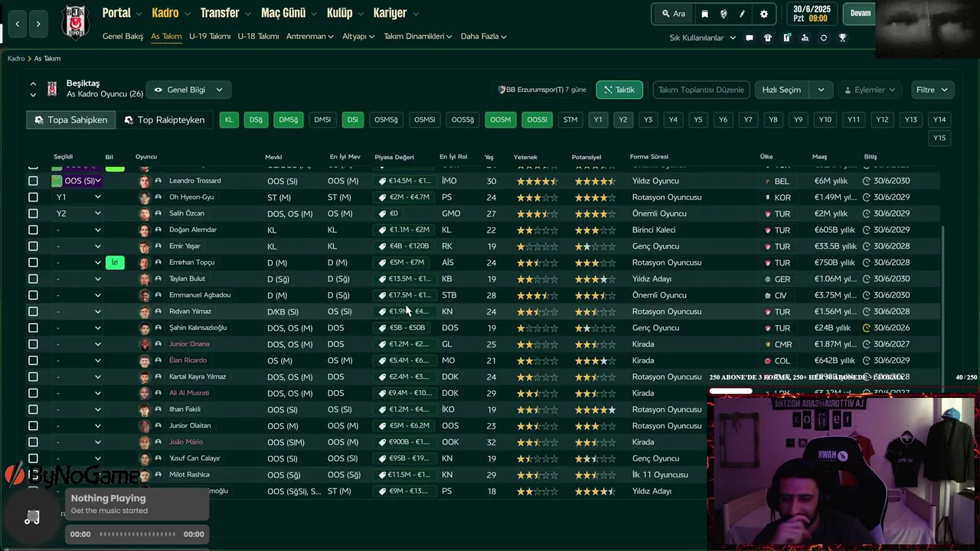Image resolution: width=980 pixels, height=551 pixels.
Task: Open the bookmark icon in the top toolbar
Action: pos(704,14)
